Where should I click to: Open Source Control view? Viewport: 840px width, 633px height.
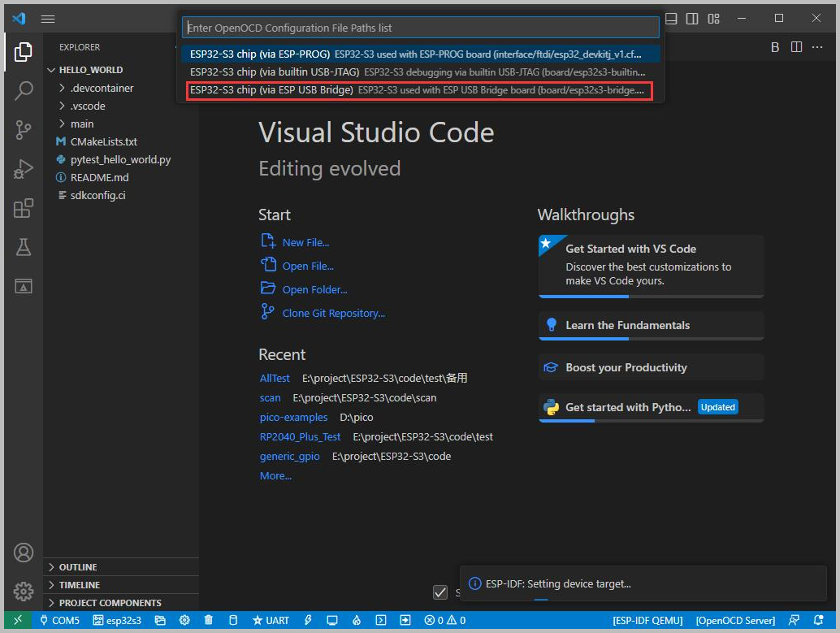pyautogui.click(x=23, y=129)
